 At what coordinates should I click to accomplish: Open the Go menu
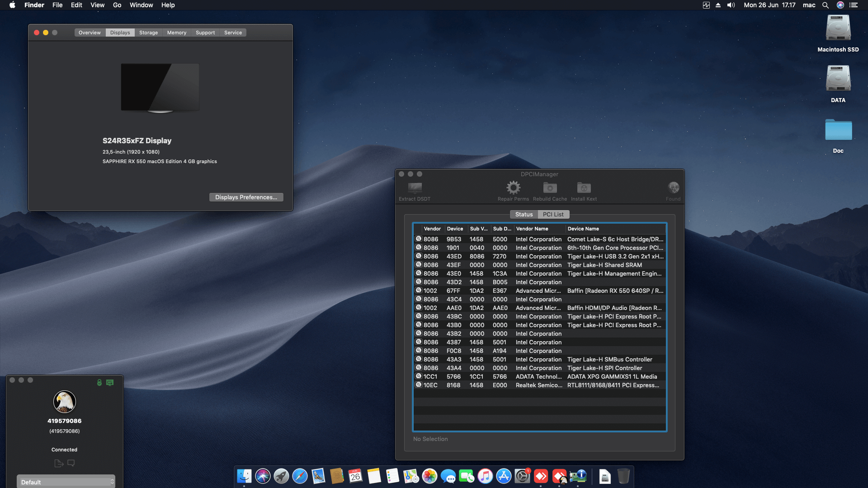(x=117, y=5)
